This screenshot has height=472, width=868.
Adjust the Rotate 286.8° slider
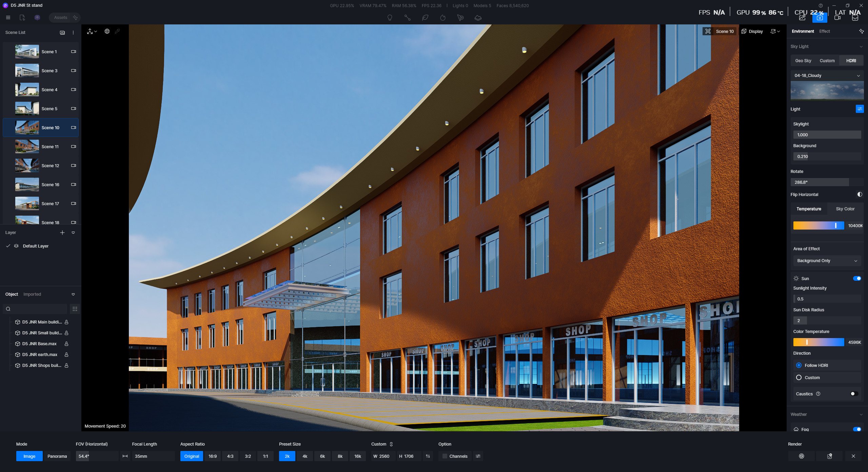pos(827,182)
